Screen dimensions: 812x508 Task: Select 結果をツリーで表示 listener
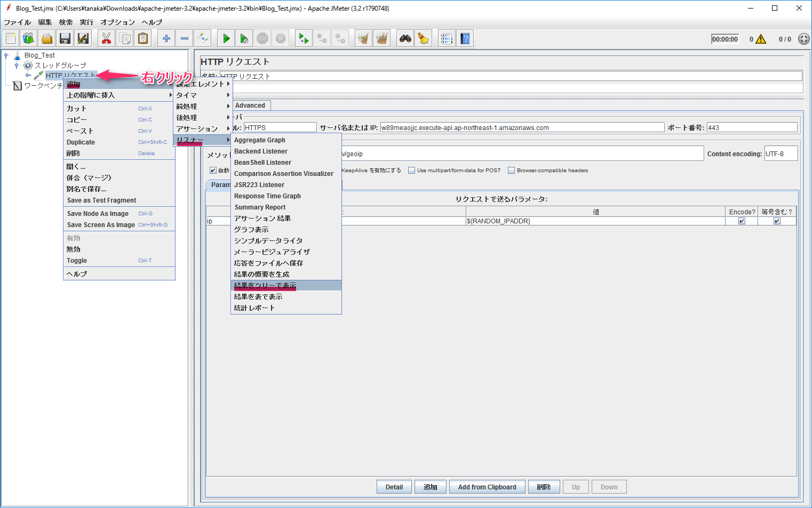(x=286, y=286)
